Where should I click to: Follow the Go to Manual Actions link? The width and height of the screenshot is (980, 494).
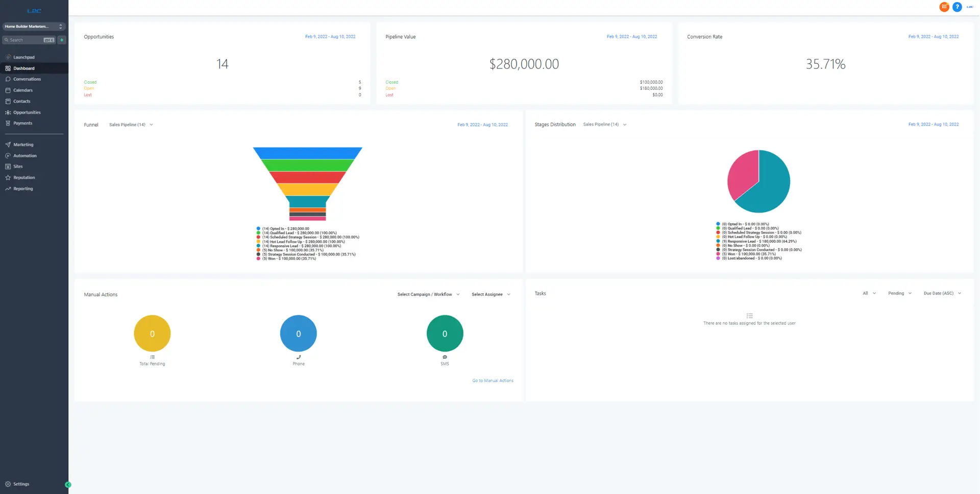point(493,381)
